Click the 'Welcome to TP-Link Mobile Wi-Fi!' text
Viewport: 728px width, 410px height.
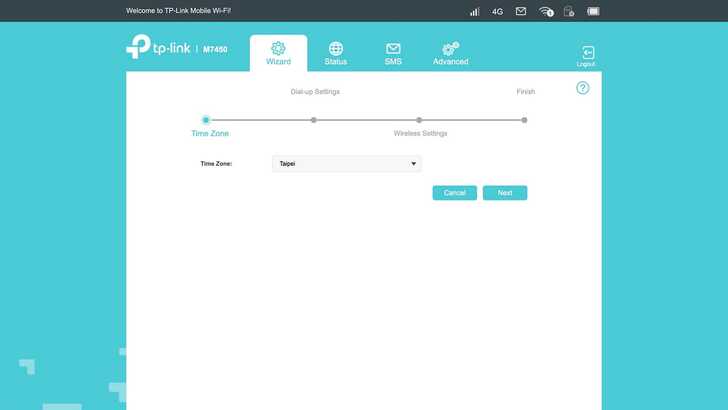[178, 11]
